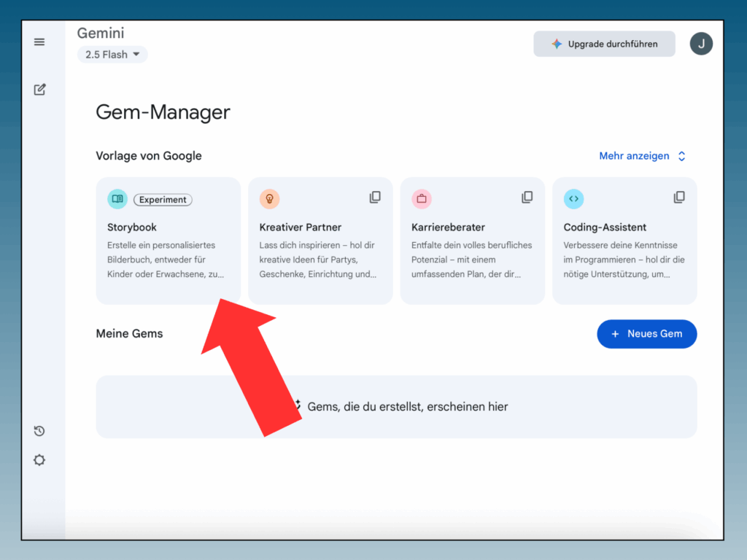Open settings gear icon in sidebar
Viewport: 747px width, 560px height.
click(x=39, y=460)
